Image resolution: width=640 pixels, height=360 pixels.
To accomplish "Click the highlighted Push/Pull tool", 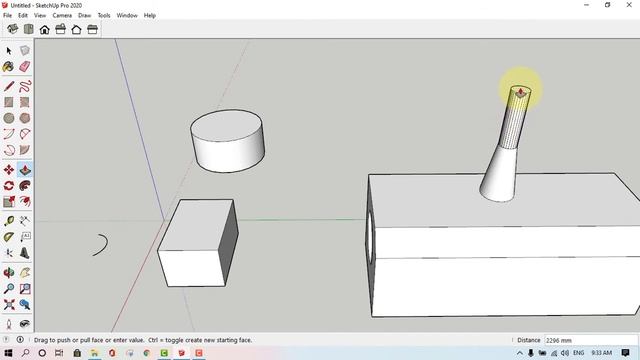I will point(25,170).
